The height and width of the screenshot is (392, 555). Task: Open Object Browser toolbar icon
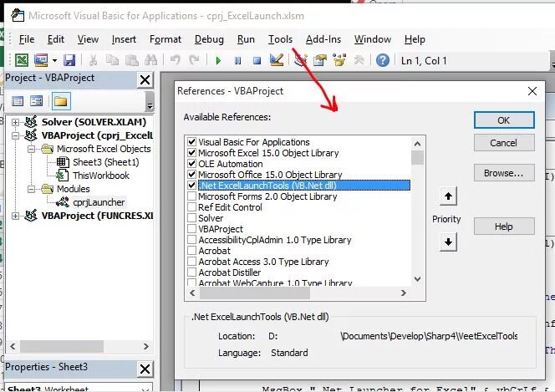(339, 60)
